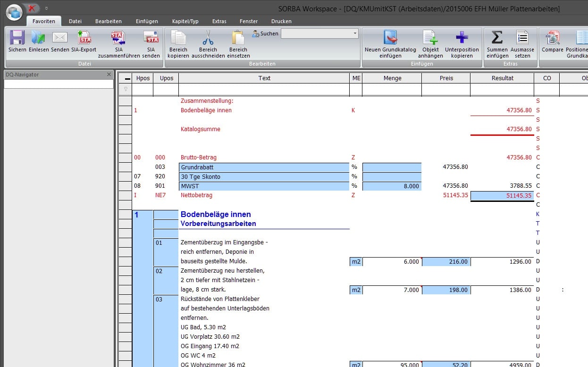Click the red X quick-access icon
588x367 pixels.
(x=32, y=8)
